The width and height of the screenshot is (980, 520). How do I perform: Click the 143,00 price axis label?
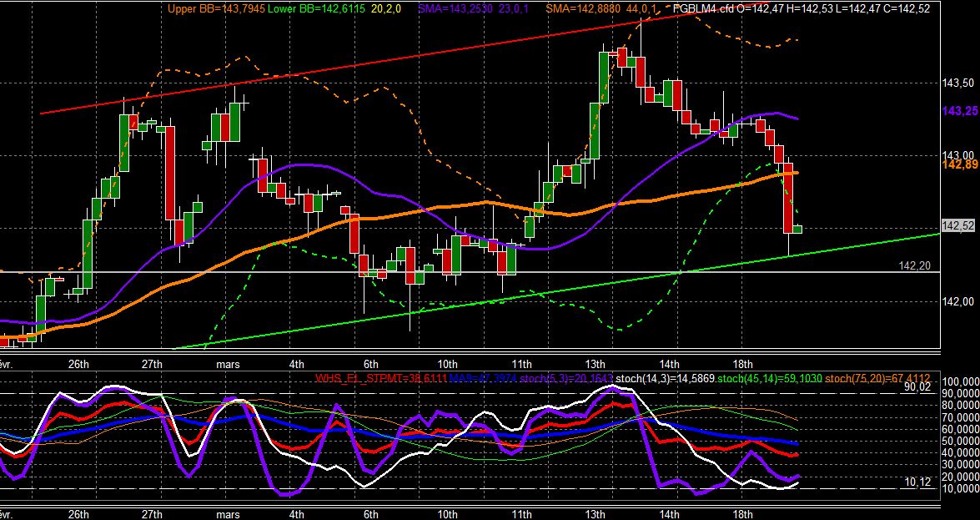click(x=957, y=155)
